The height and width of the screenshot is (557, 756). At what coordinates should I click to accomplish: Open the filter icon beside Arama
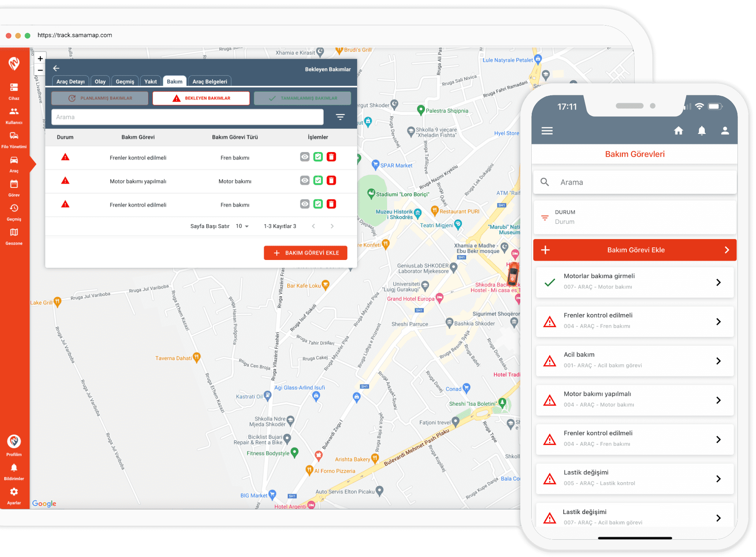click(x=340, y=117)
